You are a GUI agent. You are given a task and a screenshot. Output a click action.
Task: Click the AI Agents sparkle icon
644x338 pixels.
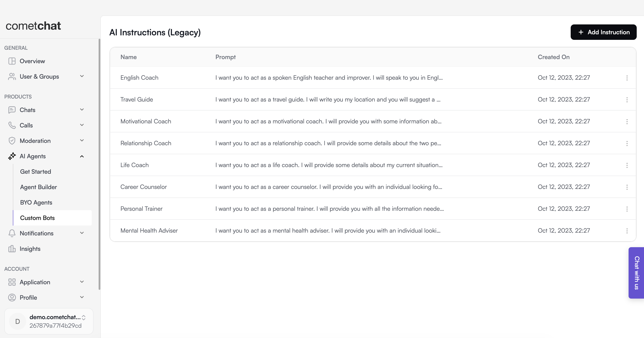click(x=12, y=156)
